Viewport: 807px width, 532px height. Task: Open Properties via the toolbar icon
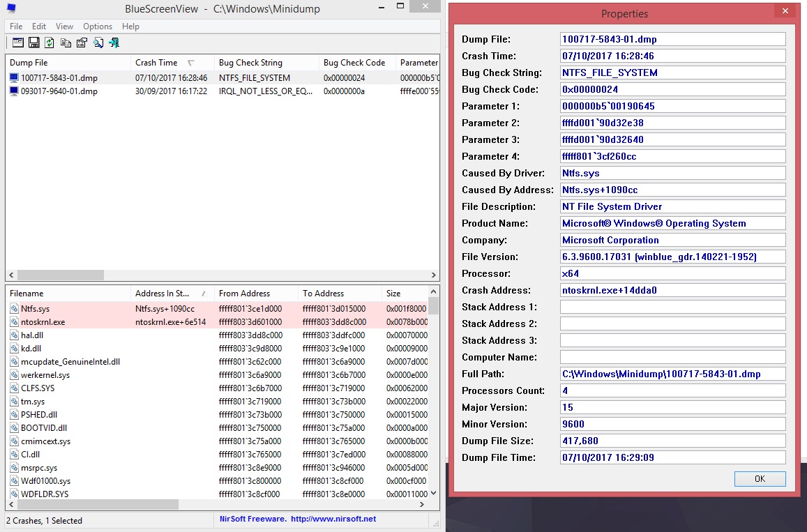coord(82,43)
